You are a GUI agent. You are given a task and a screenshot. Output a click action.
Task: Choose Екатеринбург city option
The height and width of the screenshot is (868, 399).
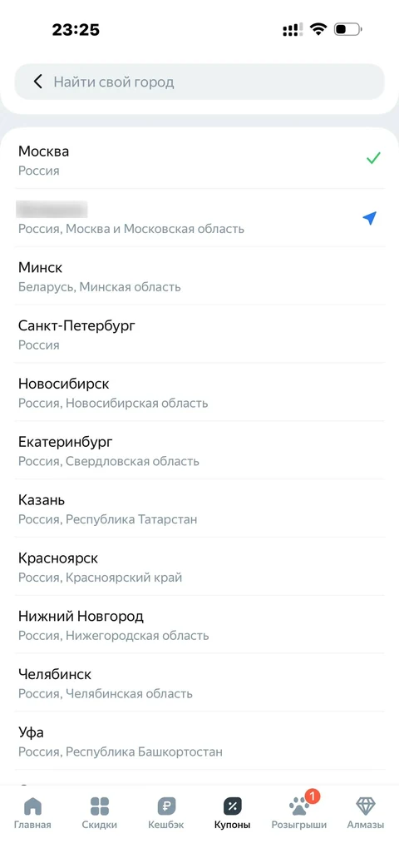(x=199, y=450)
